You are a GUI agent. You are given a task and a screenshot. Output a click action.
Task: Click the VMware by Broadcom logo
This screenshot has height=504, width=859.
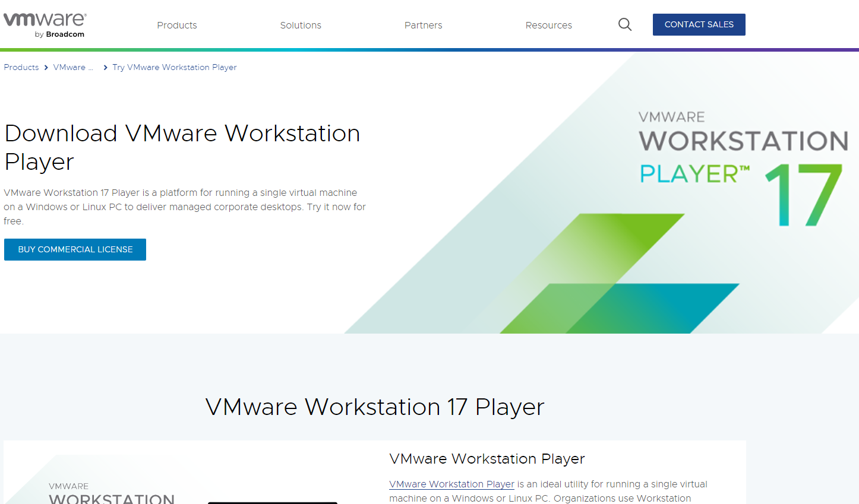(45, 25)
